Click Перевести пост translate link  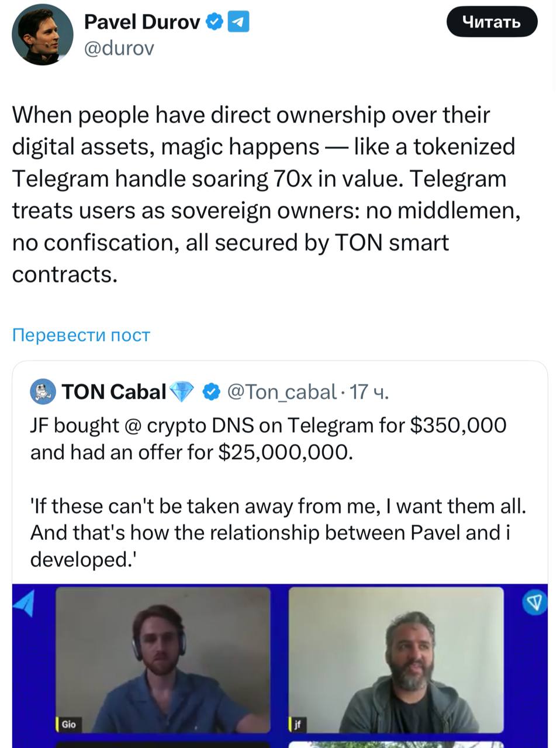pos(81,335)
